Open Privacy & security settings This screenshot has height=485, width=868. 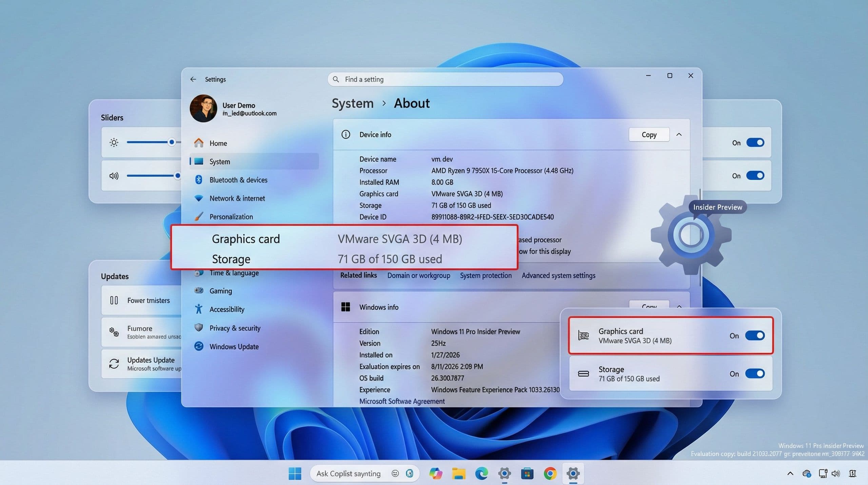coord(235,328)
